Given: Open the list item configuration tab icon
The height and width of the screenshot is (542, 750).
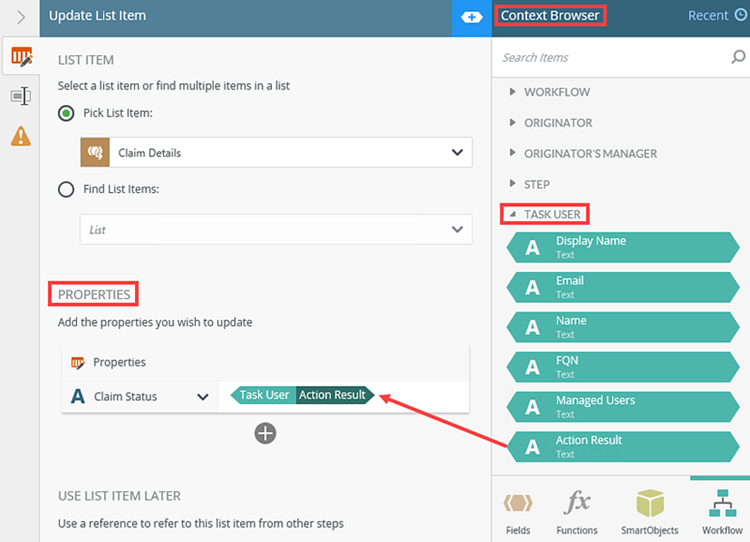Looking at the screenshot, I should click(20, 56).
